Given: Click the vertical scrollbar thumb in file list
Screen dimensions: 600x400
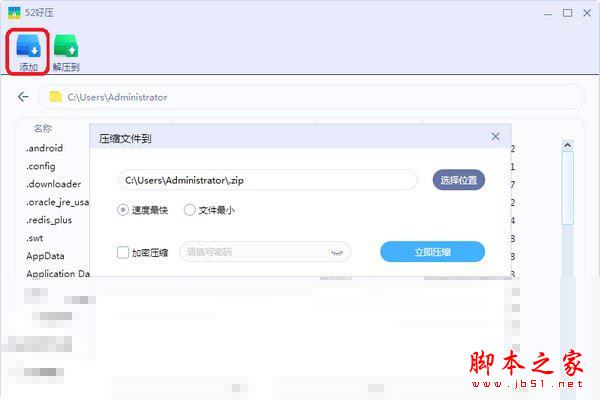Looking at the screenshot, I should coord(567,188).
